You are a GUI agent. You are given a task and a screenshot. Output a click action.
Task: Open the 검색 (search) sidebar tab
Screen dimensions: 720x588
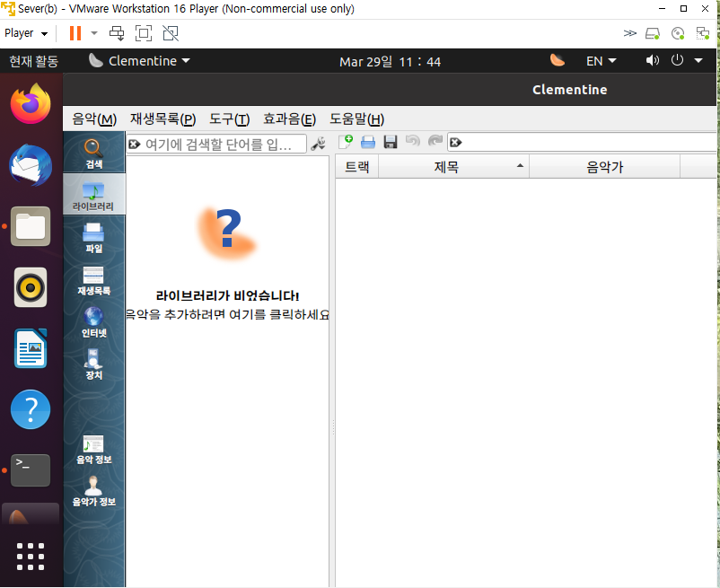pyautogui.click(x=93, y=154)
